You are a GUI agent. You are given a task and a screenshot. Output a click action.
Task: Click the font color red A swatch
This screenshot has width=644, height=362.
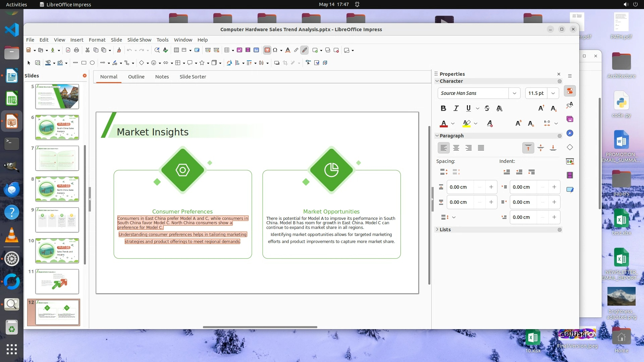click(x=444, y=124)
